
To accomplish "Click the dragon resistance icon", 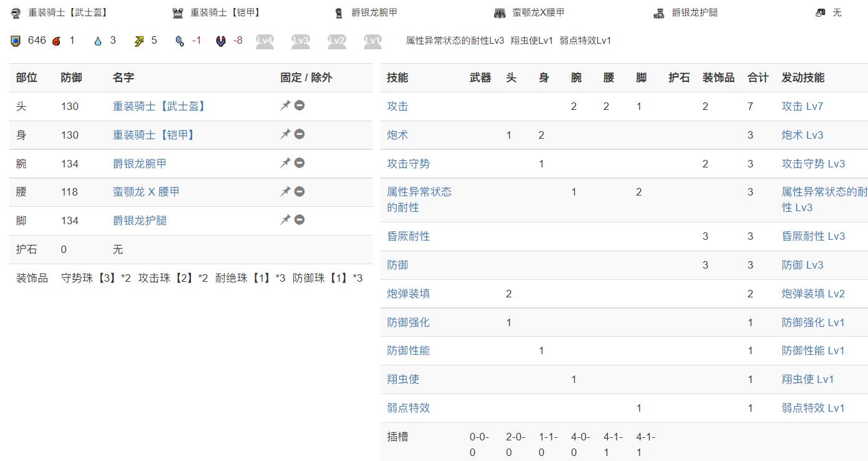I will (221, 41).
